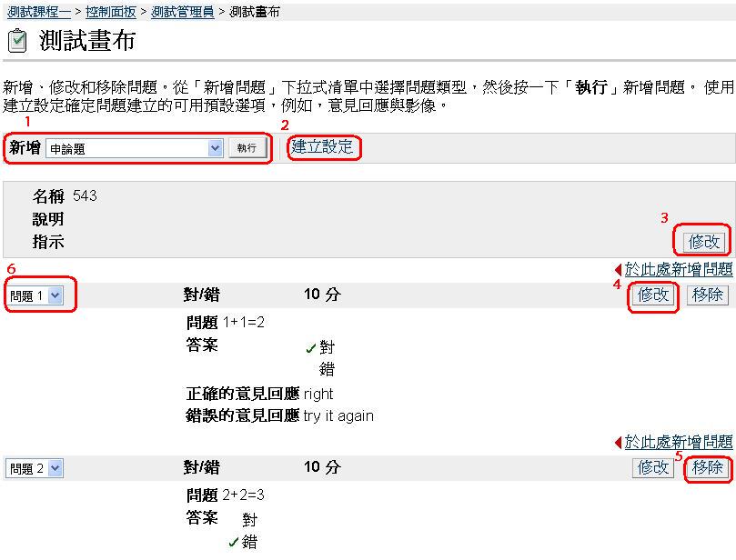Go to 測試課程一 in the breadcrumb
736x560 pixels.
click(40, 12)
